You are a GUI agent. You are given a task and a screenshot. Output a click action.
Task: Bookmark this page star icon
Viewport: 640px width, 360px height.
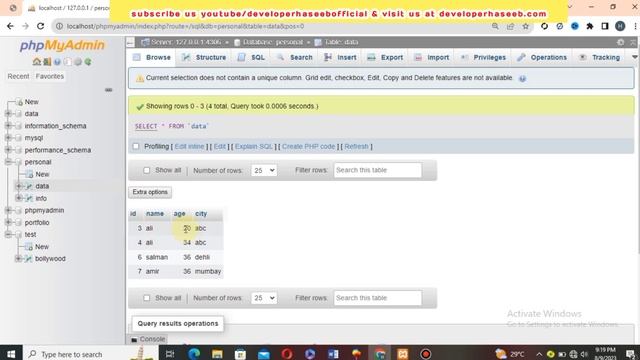pyautogui.click(x=526, y=26)
